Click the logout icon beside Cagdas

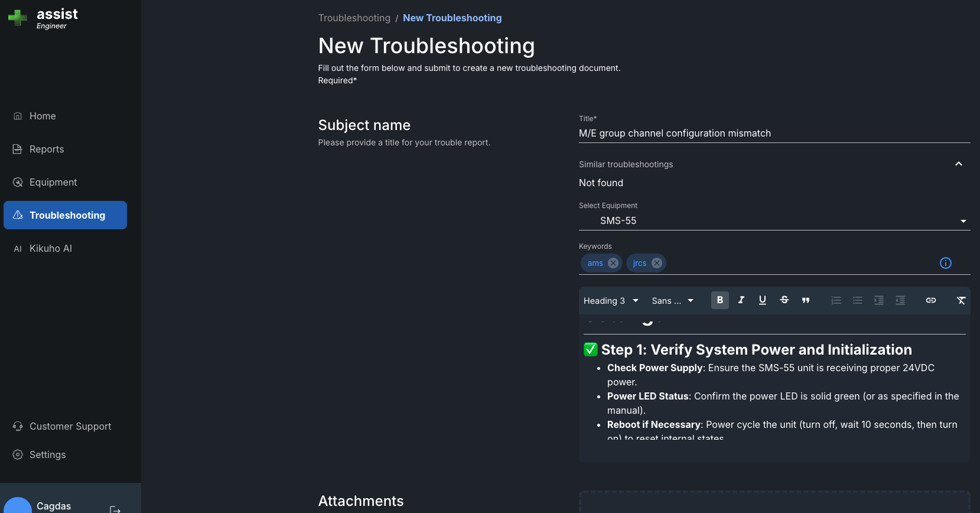pos(115,509)
